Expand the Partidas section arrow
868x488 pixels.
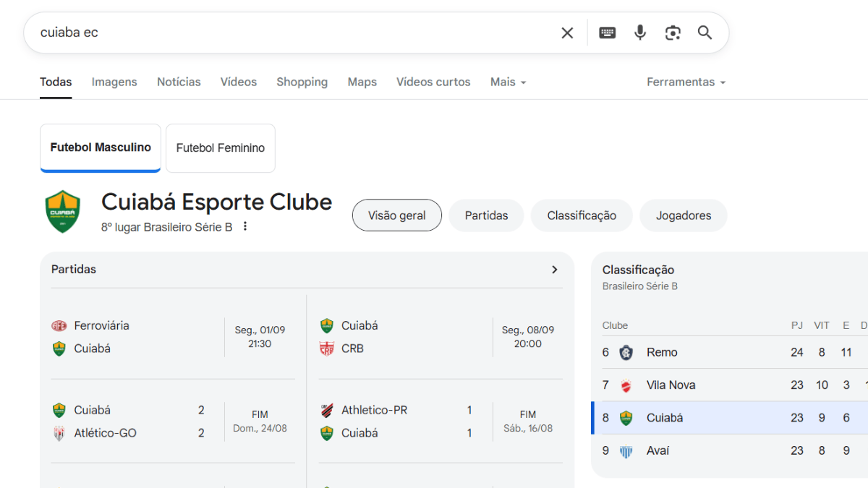pos(555,270)
